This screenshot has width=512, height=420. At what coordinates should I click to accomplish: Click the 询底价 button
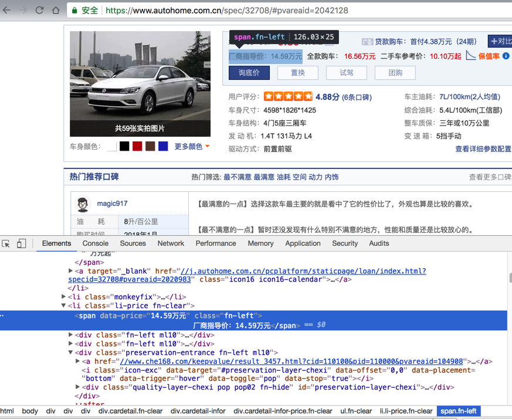click(x=249, y=73)
